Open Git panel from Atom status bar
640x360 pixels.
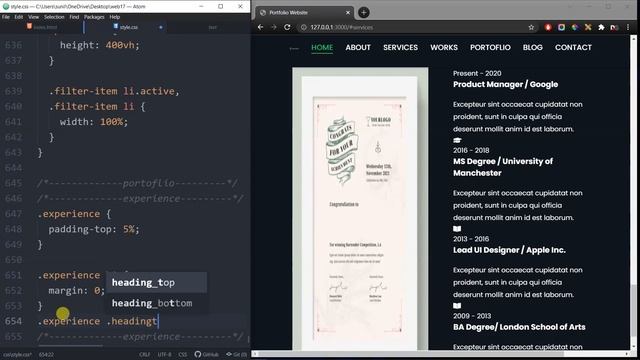click(236, 354)
